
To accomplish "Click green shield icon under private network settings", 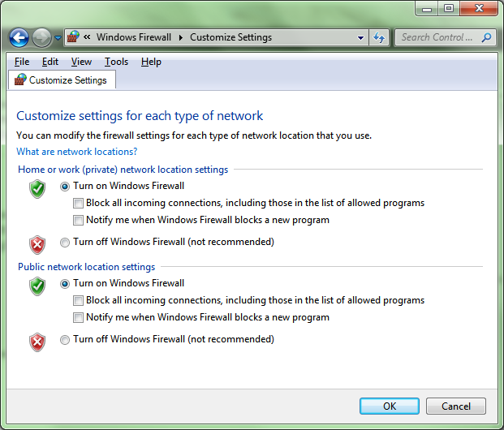I will (x=37, y=189).
